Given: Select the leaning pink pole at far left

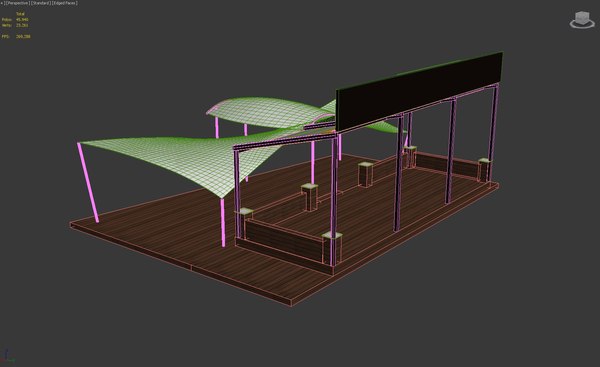Looking at the screenshot, I should tap(88, 182).
